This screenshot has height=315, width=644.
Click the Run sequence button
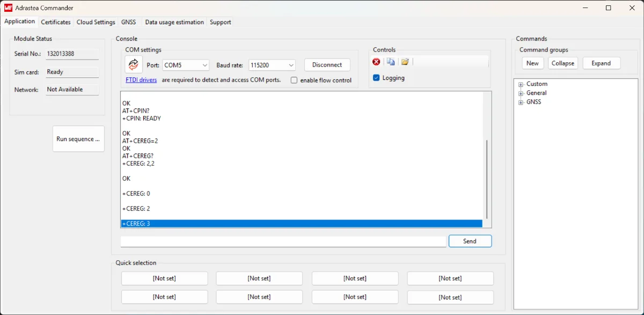(x=78, y=139)
